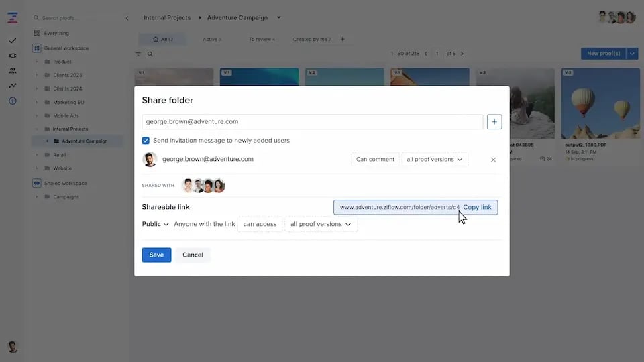Image resolution: width=644 pixels, height=362 pixels.
Task: Switch to the Active tab
Action: click(x=212, y=39)
